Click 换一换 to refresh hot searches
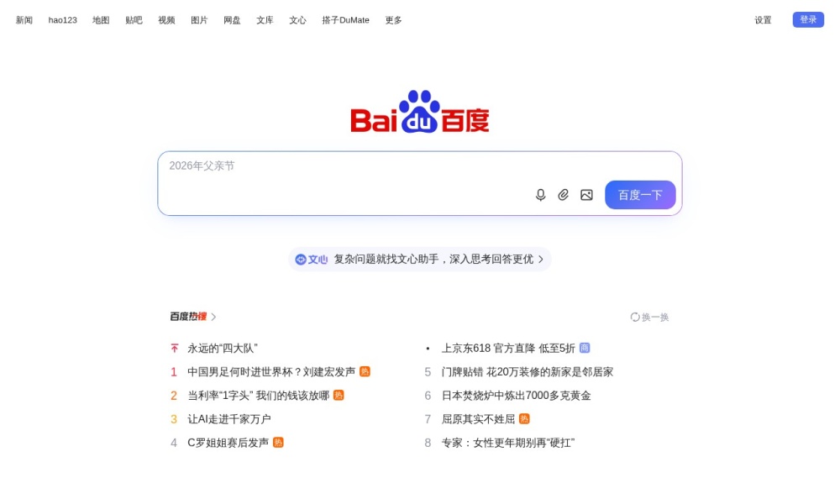This screenshot has width=840, height=504. (655, 317)
